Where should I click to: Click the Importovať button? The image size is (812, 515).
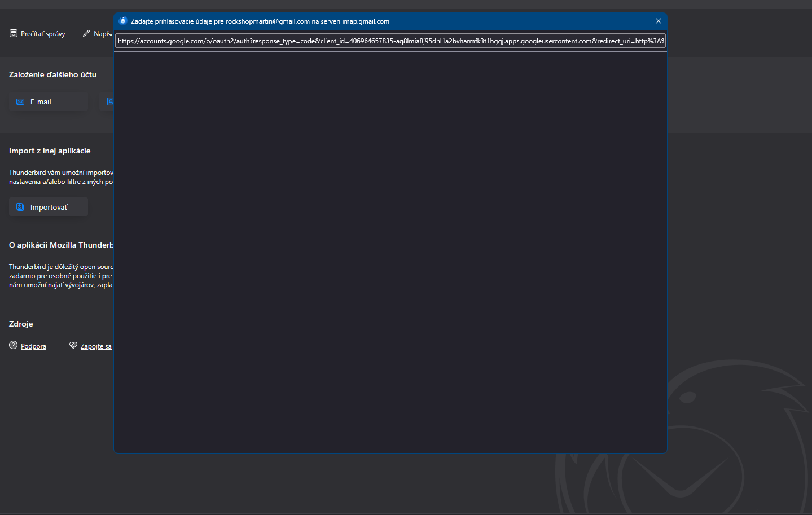(49, 207)
